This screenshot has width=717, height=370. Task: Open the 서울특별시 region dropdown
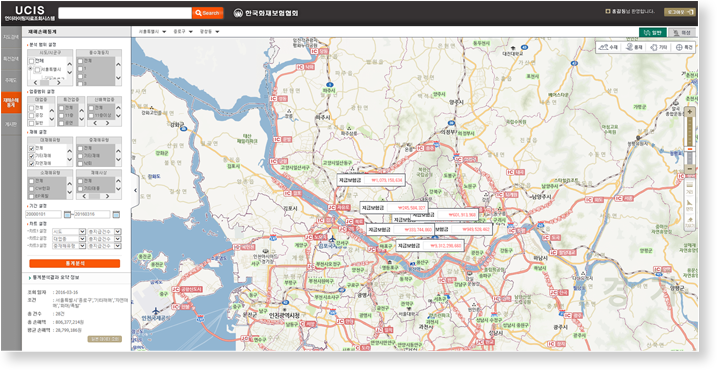(152, 32)
